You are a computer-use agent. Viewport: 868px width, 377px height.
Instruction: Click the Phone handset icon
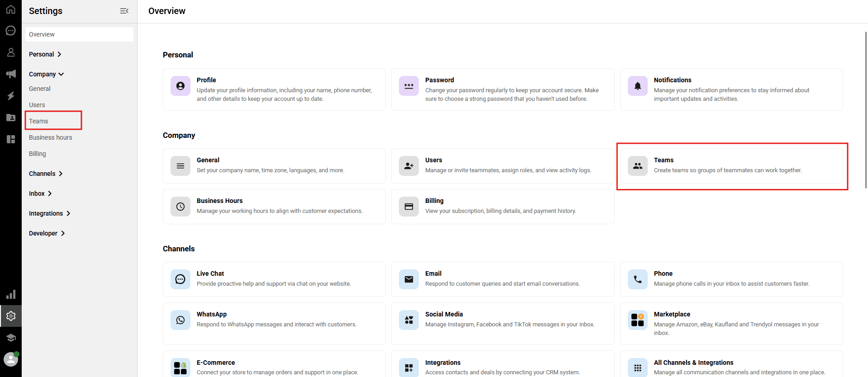click(x=638, y=279)
